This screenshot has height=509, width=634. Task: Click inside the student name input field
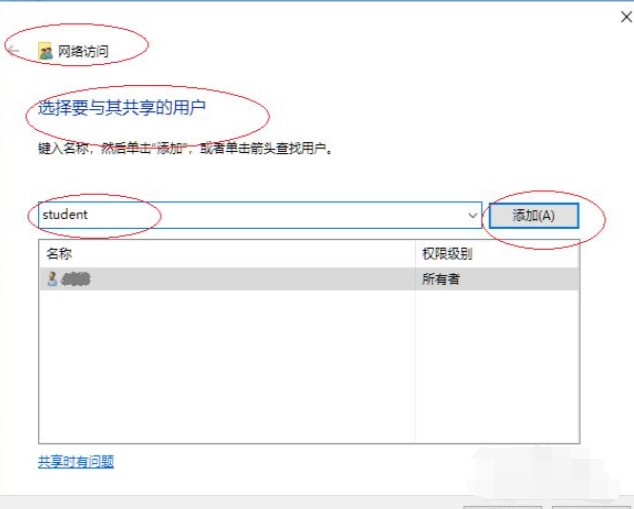tap(260, 215)
